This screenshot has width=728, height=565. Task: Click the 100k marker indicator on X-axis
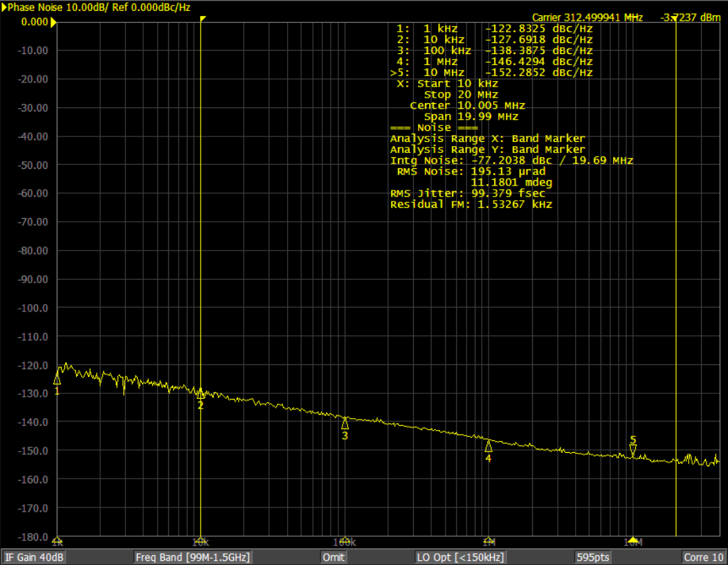coord(345,540)
